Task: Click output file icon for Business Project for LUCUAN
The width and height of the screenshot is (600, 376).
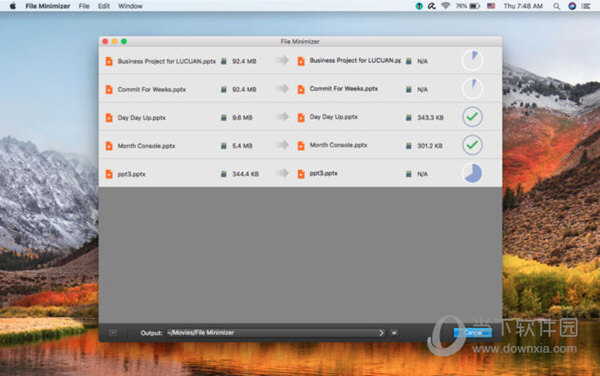Action: (x=301, y=61)
